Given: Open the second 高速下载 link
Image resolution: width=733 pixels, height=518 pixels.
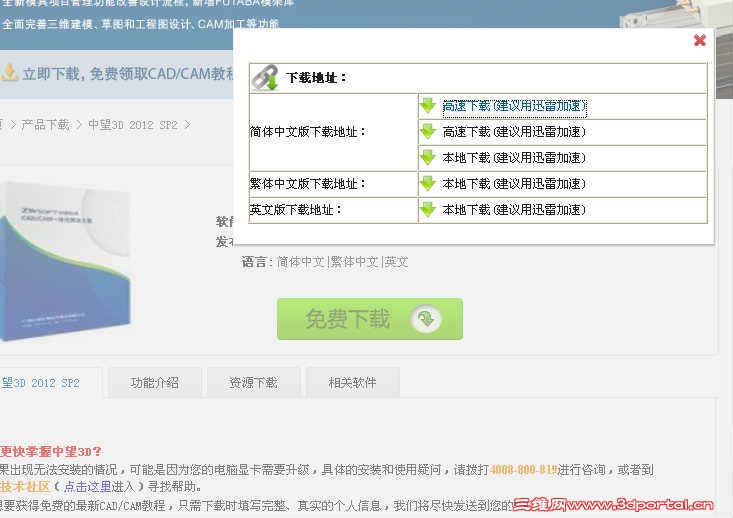Looking at the screenshot, I should coord(514,132).
